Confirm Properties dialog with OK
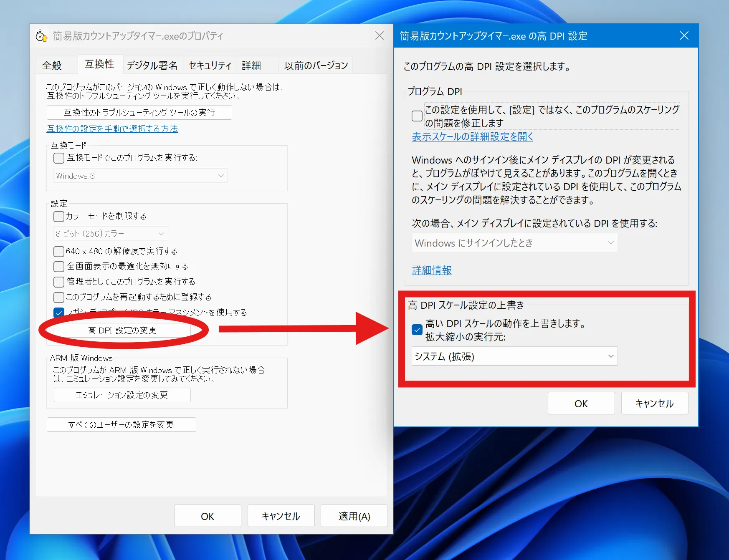Viewport: 729px width, 560px height. 208,516
